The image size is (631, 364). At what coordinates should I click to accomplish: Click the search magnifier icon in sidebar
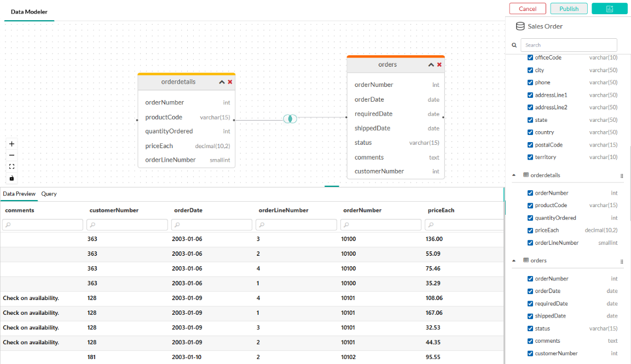tap(514, 45)
